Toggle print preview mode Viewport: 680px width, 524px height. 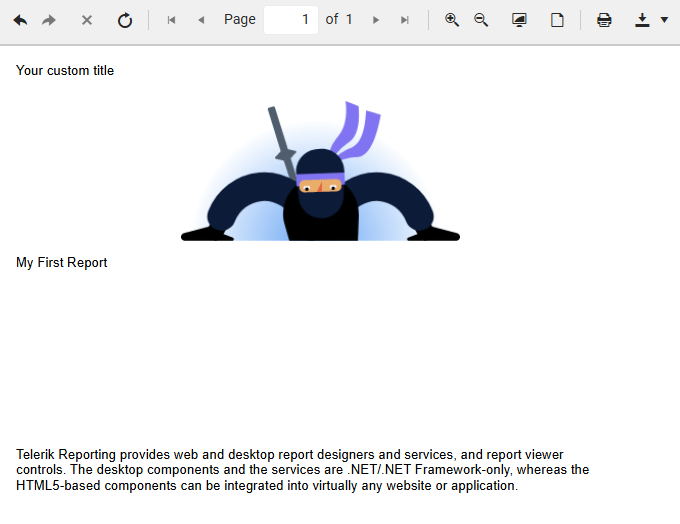point(519,20)
